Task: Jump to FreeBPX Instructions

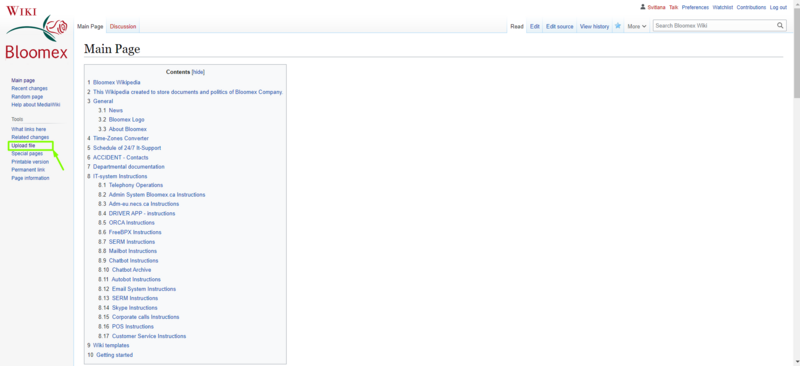Action: (x=135, y=232)
